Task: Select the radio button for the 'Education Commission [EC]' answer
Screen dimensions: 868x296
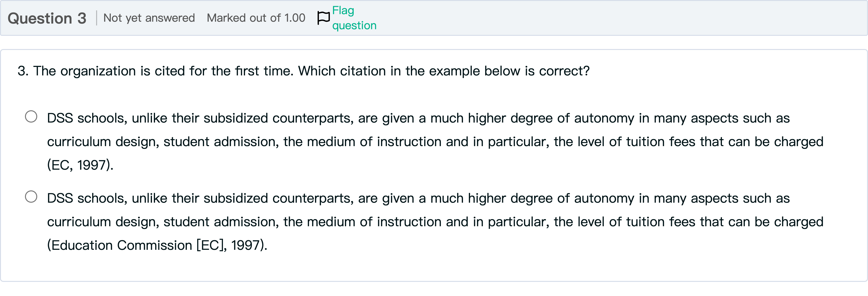Action: coord(31,197)
